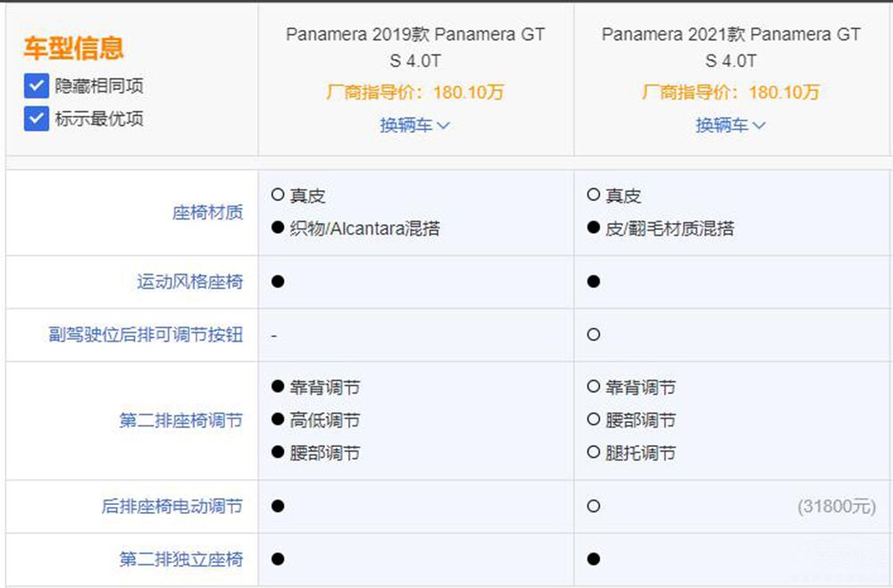The image size is (893, 588).
Task: Open the 运动风格座椅 spec link
Action: (189, 281)
